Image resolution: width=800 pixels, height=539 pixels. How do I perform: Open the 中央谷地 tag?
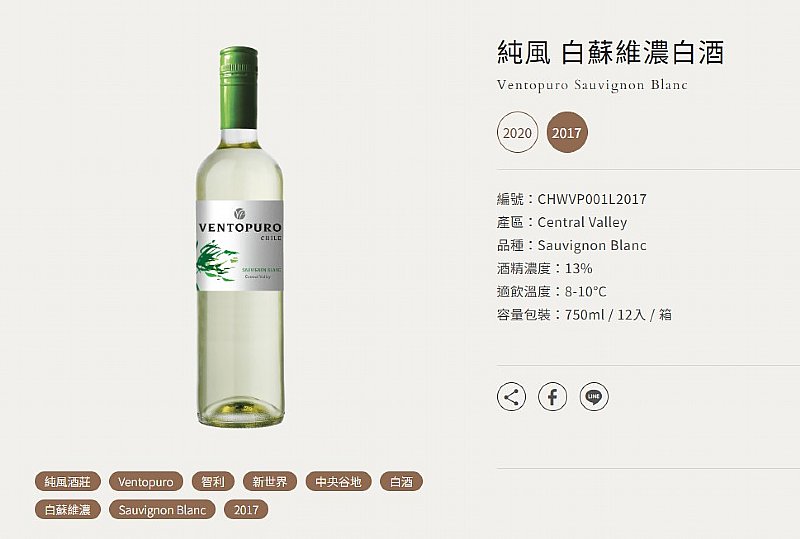click(339, 481)
